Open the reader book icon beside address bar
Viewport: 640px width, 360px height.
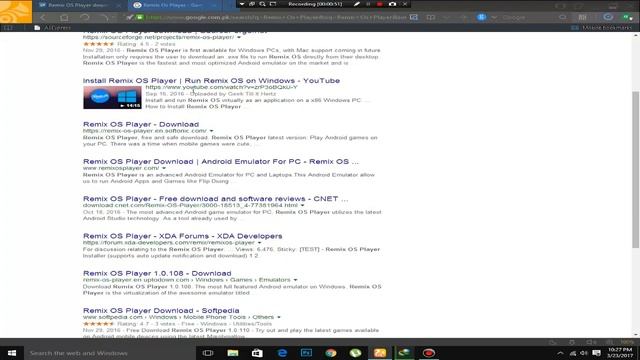click(431, 18)
